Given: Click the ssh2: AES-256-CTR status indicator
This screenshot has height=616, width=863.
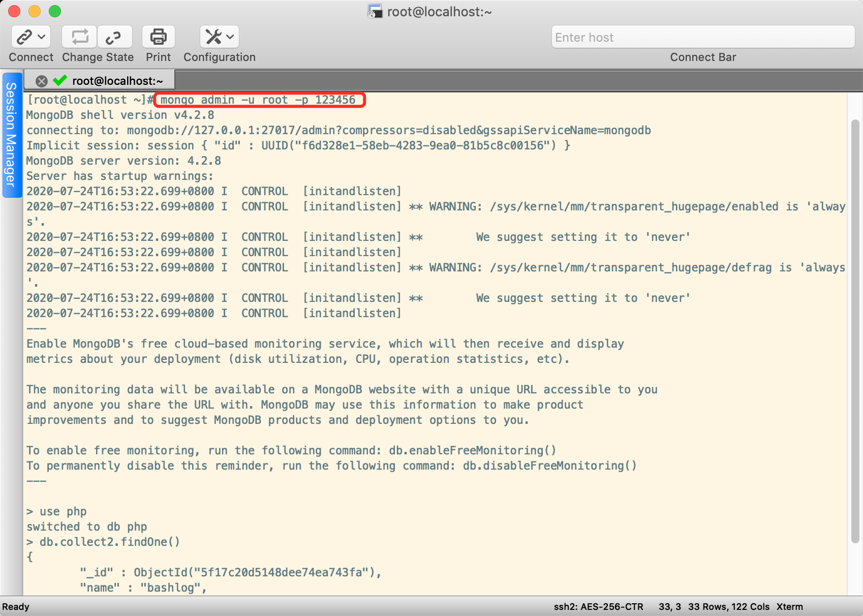Looking at the screenshot, I should [598, 607].
